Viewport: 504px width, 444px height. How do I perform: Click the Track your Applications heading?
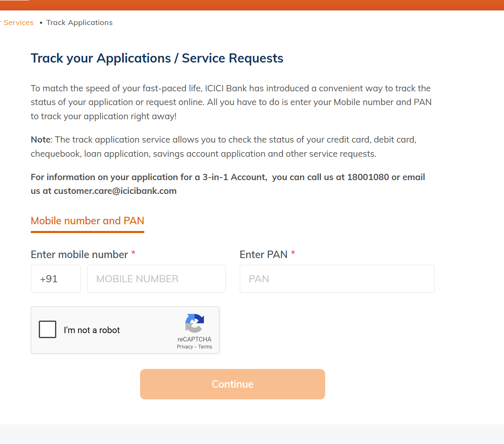pos(157,58)
